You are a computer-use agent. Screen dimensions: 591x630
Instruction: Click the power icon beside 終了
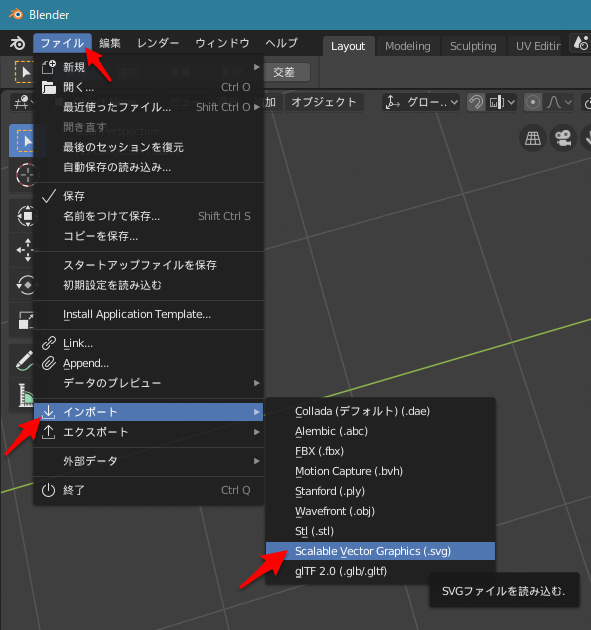click(x=48, y=490)
